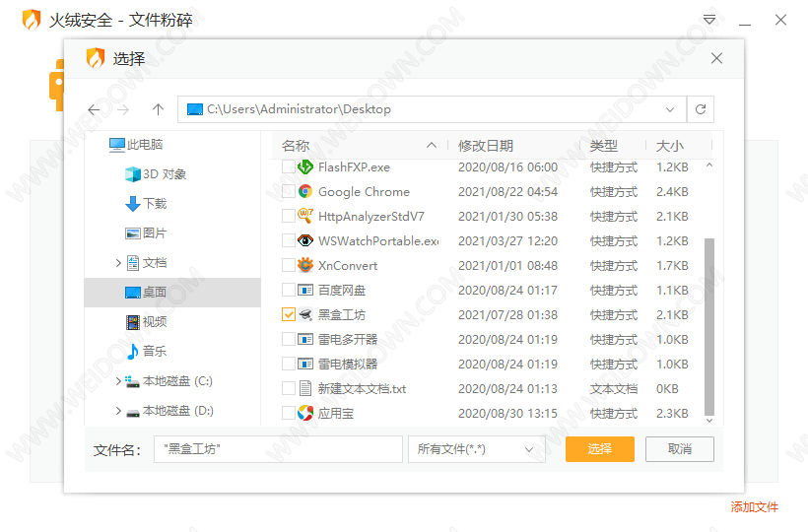Viewport: 808px width, 532px height.
Task: Click the 取消 button
Action: 679,449
